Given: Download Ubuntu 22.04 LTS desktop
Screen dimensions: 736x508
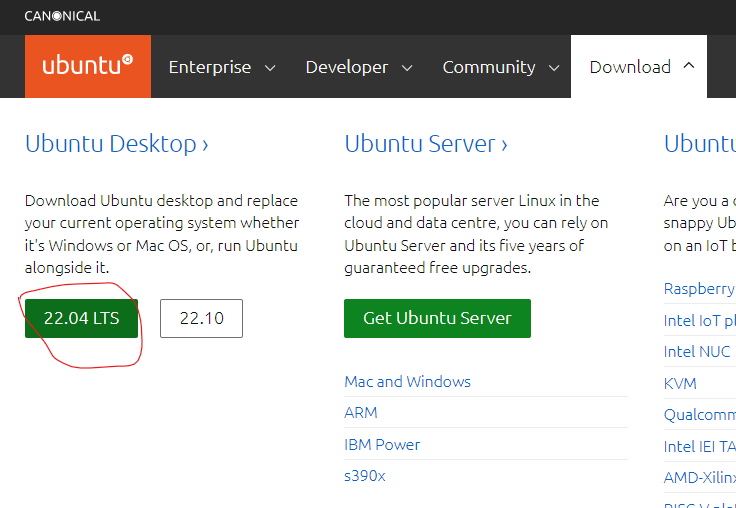Looking at the screenshot, I should click(81, 318).
